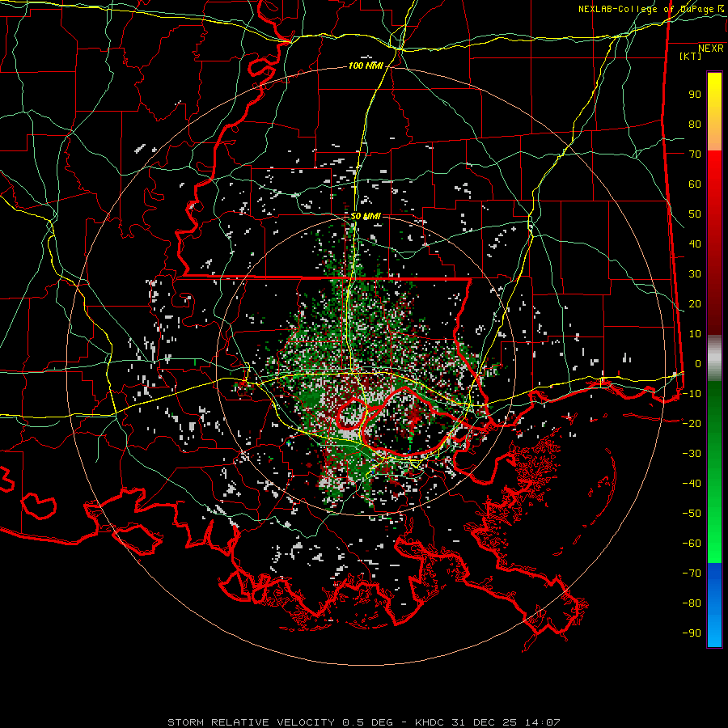Viewport: 728px width, 728px height.
Task: Click the positive 20 knot scale label
Action: [695, 304]
